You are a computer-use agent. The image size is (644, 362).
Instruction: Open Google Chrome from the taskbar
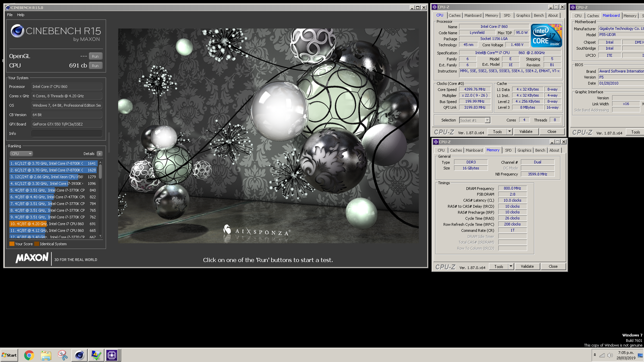click(29, 355)
